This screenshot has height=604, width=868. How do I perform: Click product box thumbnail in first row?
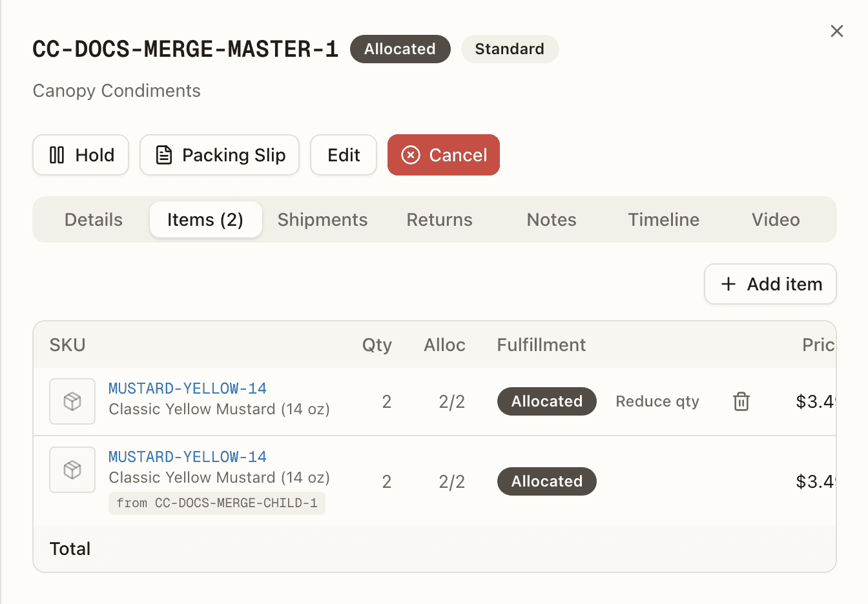(72, 401)
